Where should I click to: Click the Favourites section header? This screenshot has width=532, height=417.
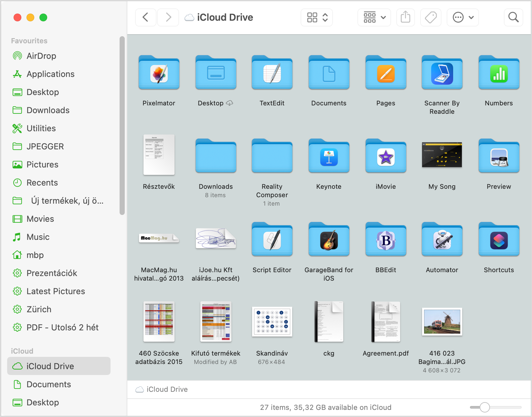click(x=29, y=41)
